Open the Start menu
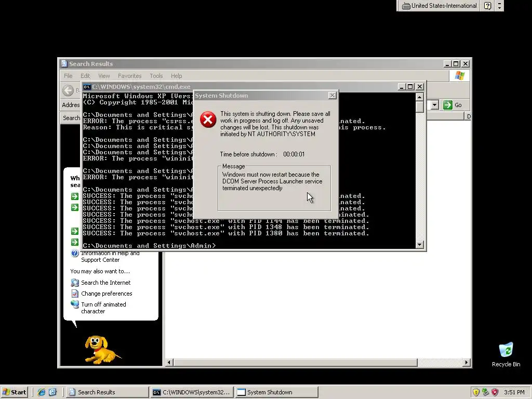The width and height of the screenshot is (532, 399). point(14,392)
